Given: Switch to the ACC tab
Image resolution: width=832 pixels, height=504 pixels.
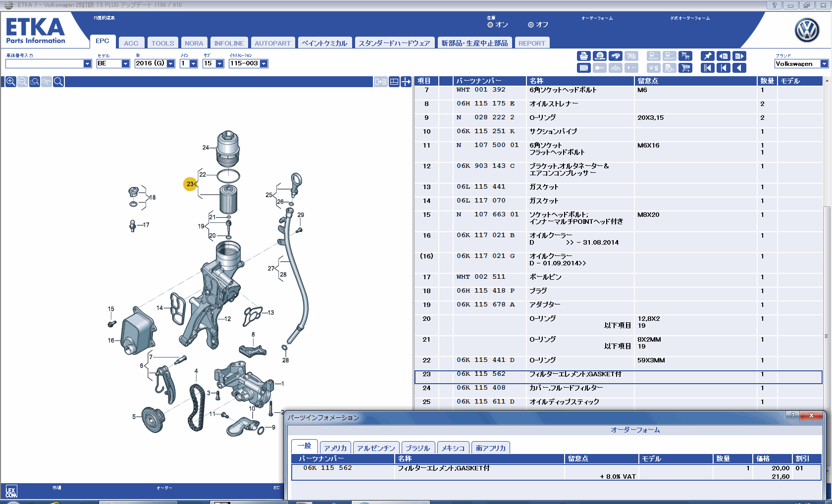Looking at the screenshot, I should 131,43.
